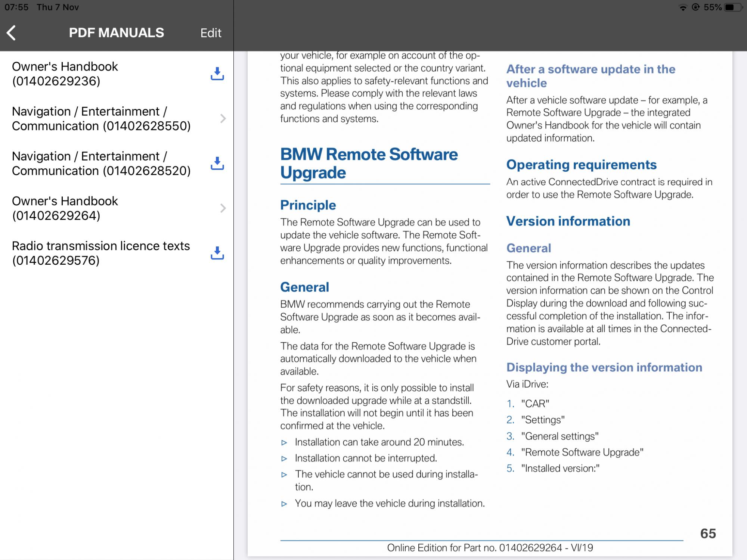Tap list step "Remote Software Upgrade"
747x560 pixels.
(x=582, y=452)
